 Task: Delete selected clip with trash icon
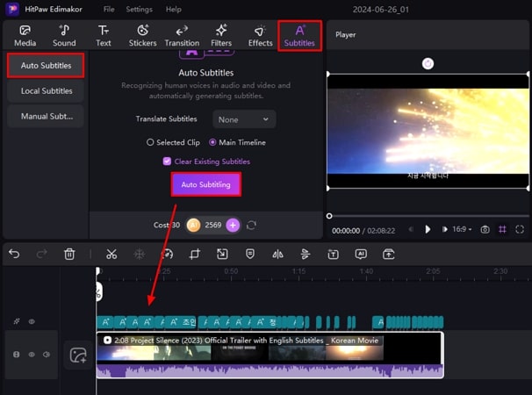pyautogui.click(x=69, y=254)
